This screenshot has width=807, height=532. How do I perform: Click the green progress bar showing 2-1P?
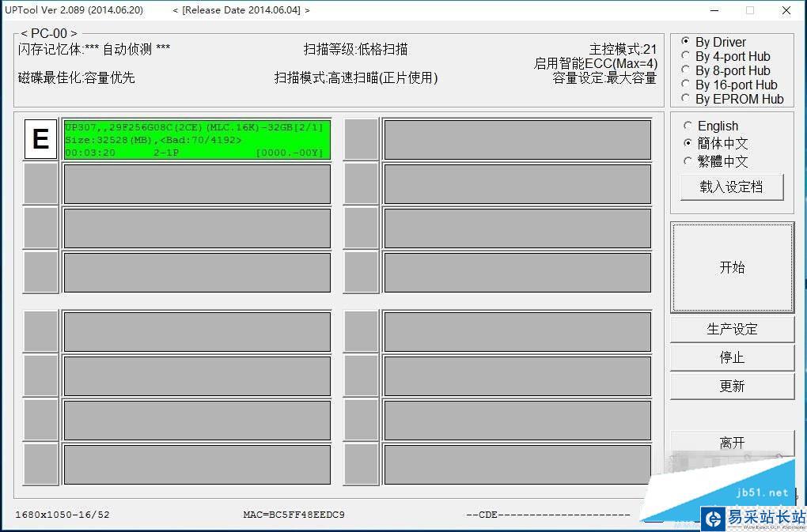point(196,153)
